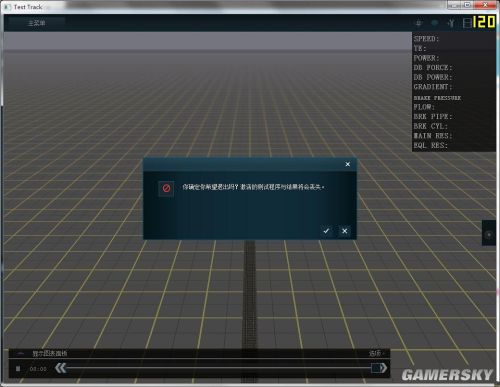This screenshot has width=500, height=387.
Task: Expand the right edge side panel tab
Action: pos(489,233)
